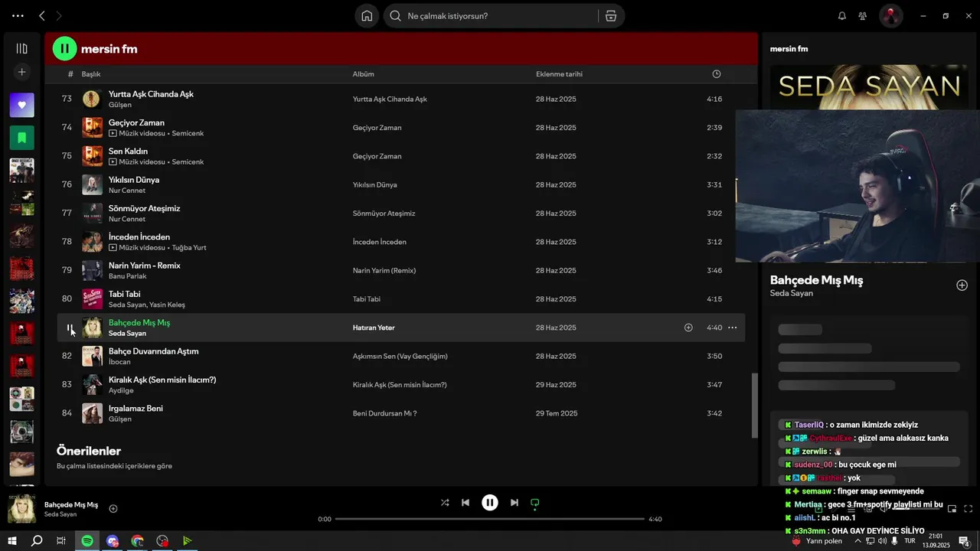Seek along the playback progress bar
Viewport: 980px width, 551px height.
(x=490, y=519)
